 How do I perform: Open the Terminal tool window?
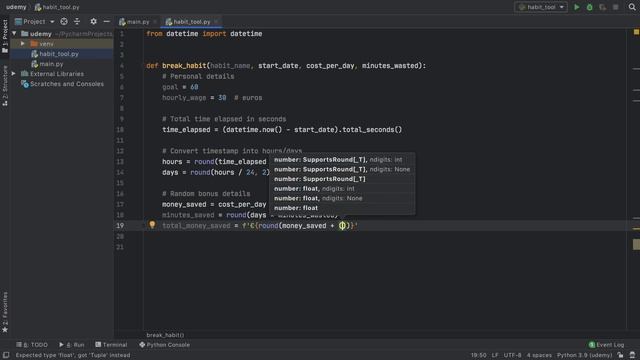point(111,344)
